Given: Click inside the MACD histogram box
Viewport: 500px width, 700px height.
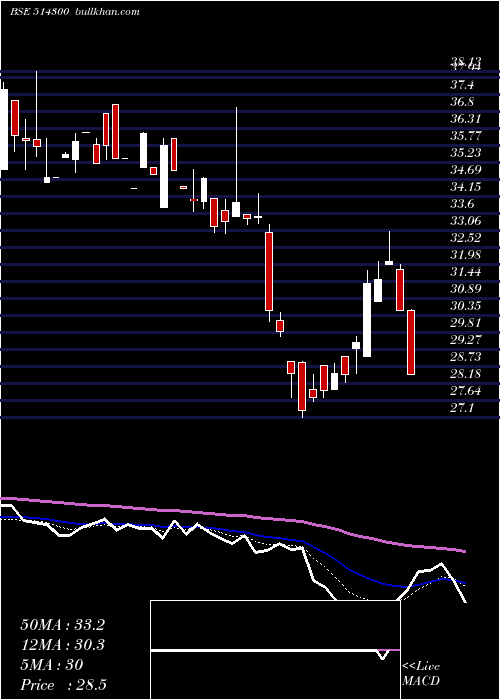Looking at the screenshot, I should (x=275, y=650).
